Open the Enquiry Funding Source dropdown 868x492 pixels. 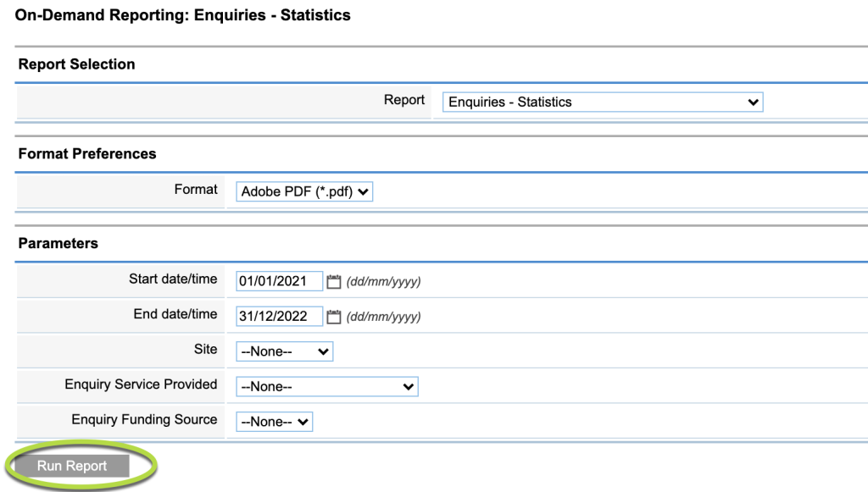click(273, 421)
